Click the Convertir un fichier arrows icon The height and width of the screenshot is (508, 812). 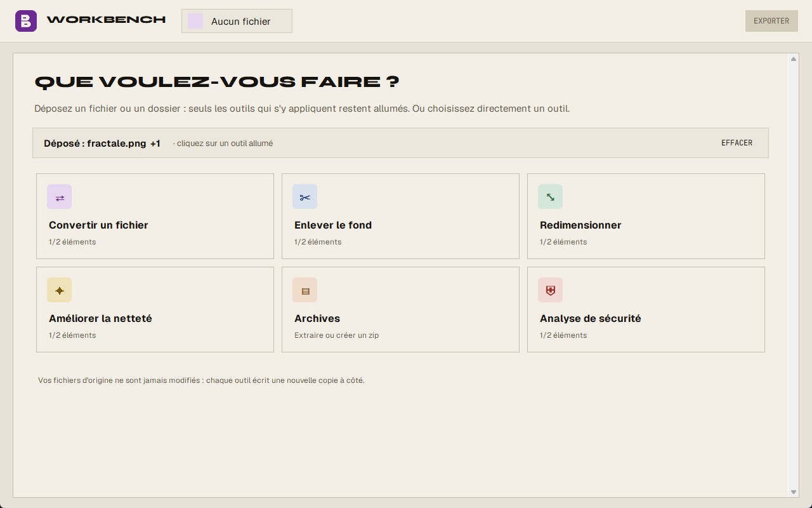click(59, 197)
